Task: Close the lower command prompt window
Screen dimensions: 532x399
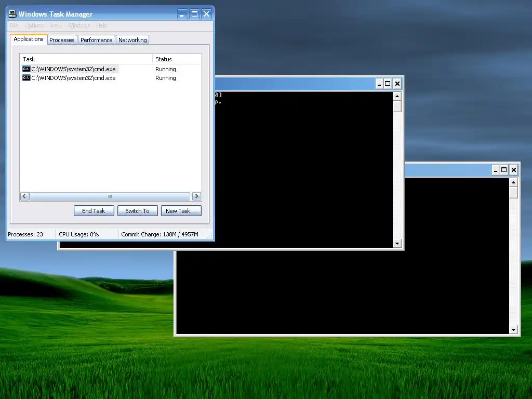Action: click(514, 170)
